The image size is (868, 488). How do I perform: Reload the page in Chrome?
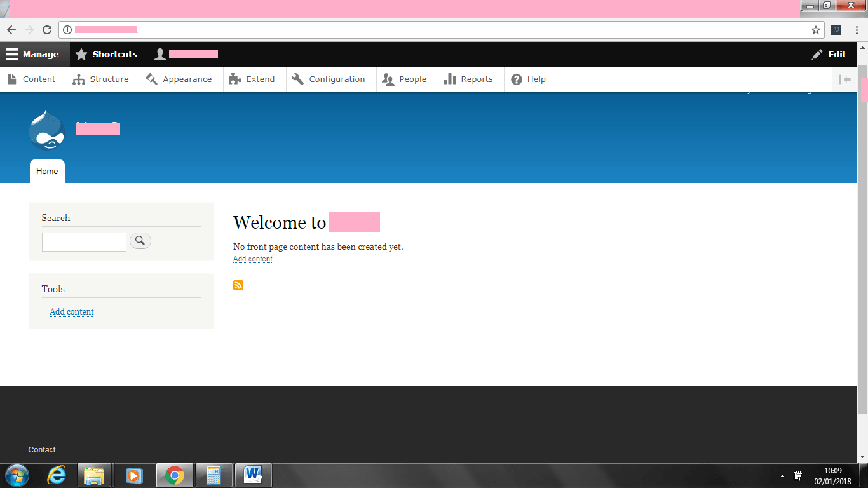click(46, 30)
